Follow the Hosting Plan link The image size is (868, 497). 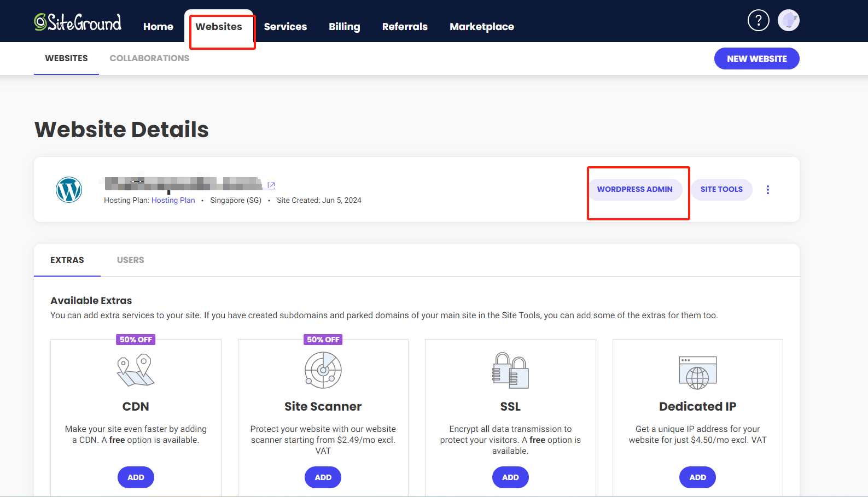click(x=173, y=201)
